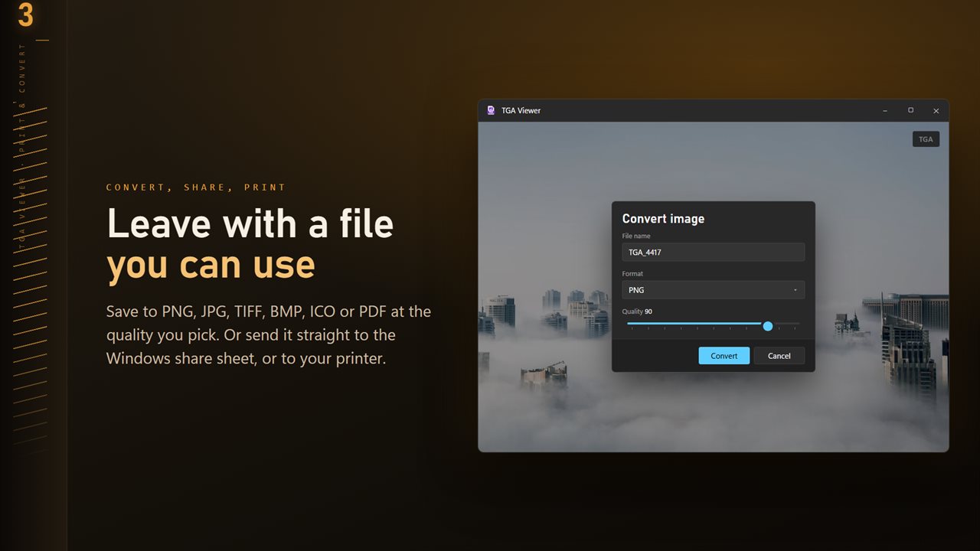The height and width of the screenshot is (551, 980).
Task: Click the "File name" label
Action: (x=636, y=236)
